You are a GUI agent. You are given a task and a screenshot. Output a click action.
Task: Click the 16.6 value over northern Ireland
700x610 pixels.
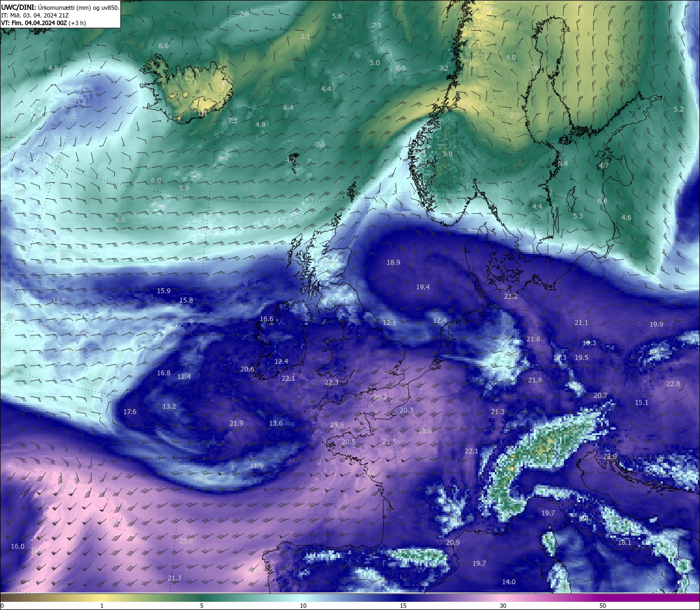[266, 319]
